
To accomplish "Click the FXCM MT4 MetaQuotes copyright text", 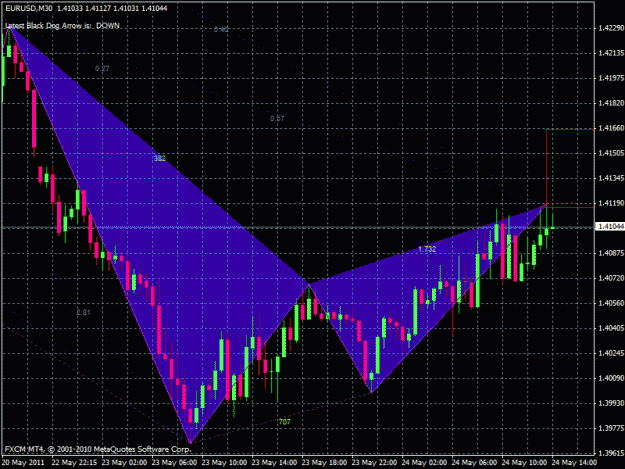I will 98,449.
